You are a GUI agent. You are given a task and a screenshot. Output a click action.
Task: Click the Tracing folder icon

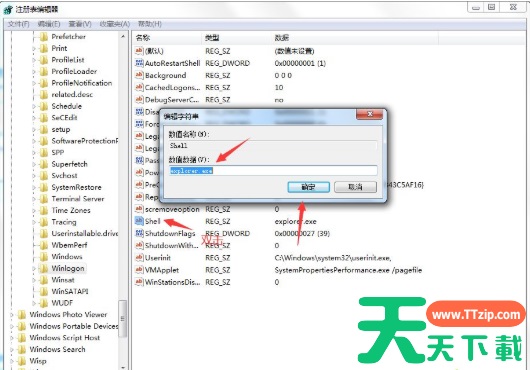(x=44, y=222)
